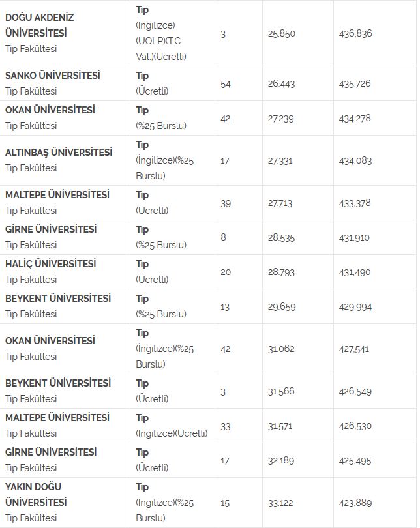Select the rank value 26.443
Screen dimensions: 420x528
click(281, 84)
